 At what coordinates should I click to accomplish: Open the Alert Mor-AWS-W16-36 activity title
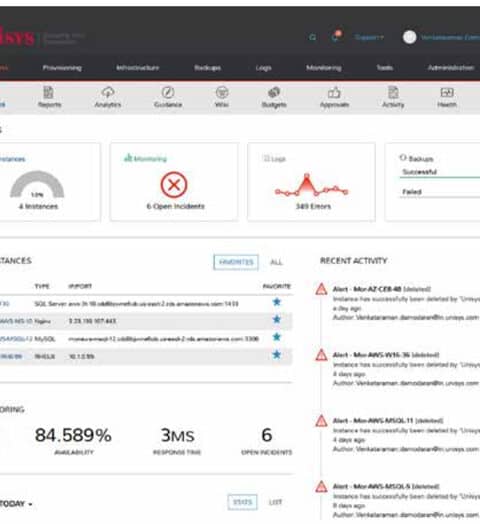386,355
